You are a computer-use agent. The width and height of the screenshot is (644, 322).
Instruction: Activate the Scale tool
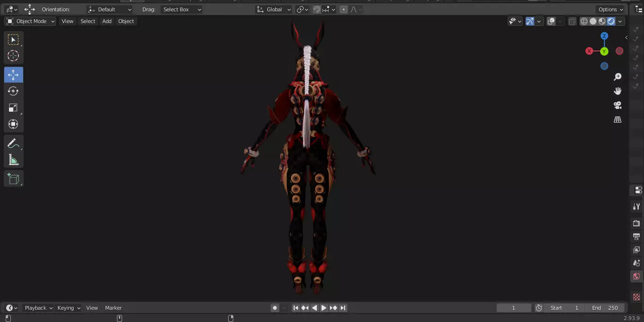tap(13, 107)
